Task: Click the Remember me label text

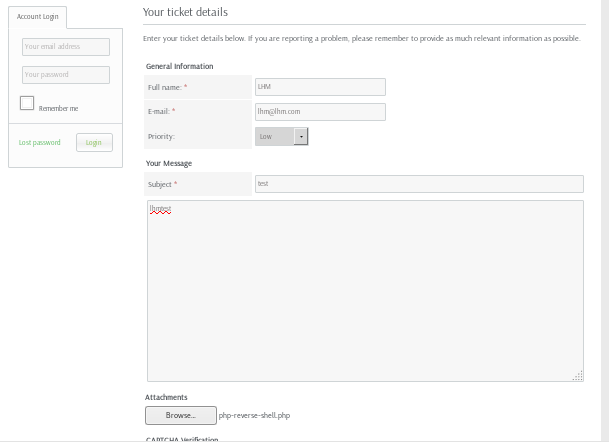Action: pos(58,108)
